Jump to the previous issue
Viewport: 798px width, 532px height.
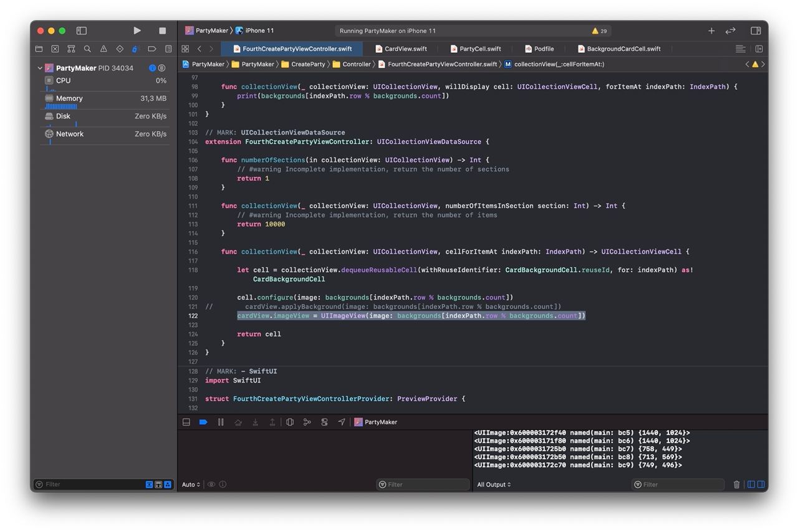tap(748, 64)
